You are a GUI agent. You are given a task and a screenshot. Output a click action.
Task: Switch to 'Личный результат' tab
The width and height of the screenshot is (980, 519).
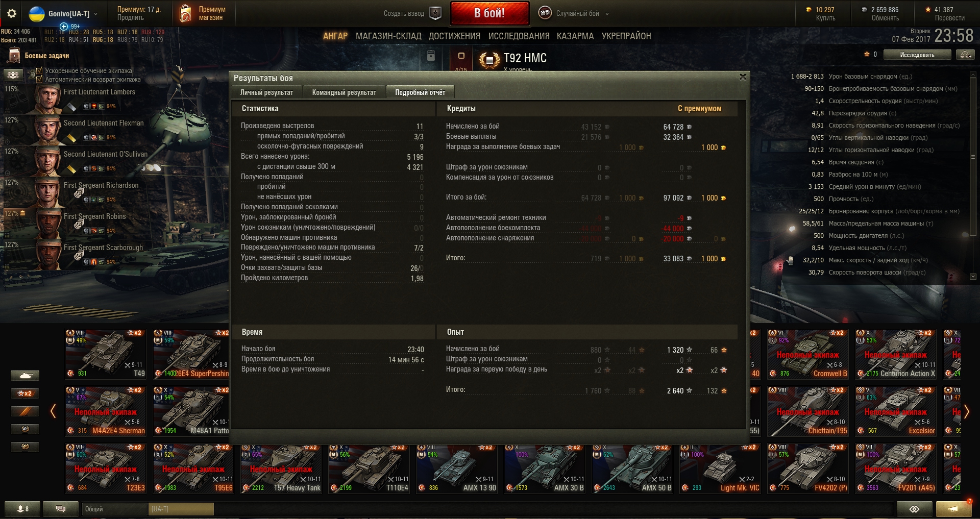pyautogui.click(x=266, y=92)
